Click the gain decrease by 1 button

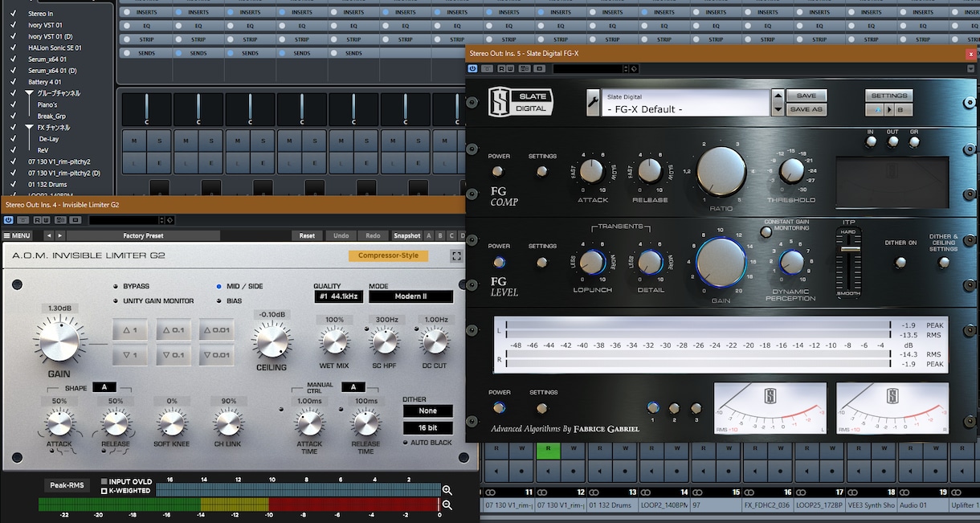click(129, 355)
